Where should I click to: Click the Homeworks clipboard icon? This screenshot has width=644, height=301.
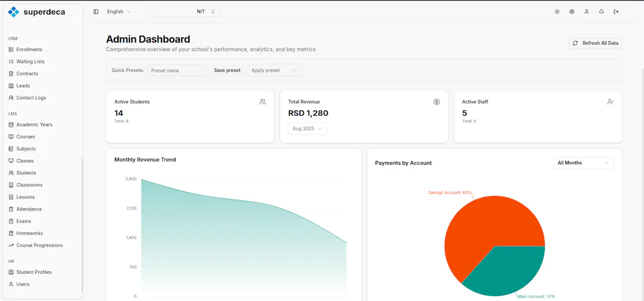click(11, 233)
